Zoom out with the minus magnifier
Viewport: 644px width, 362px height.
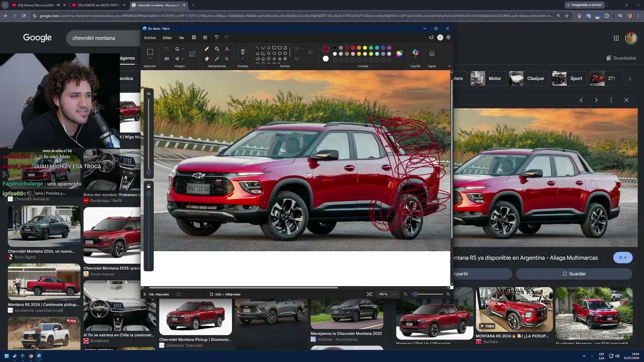click(406, 294)
